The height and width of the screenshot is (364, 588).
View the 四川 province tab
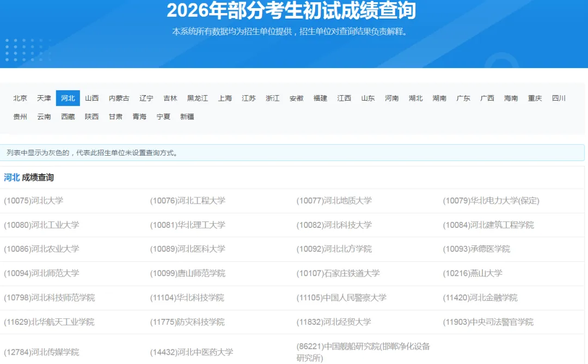coord(559,98)
